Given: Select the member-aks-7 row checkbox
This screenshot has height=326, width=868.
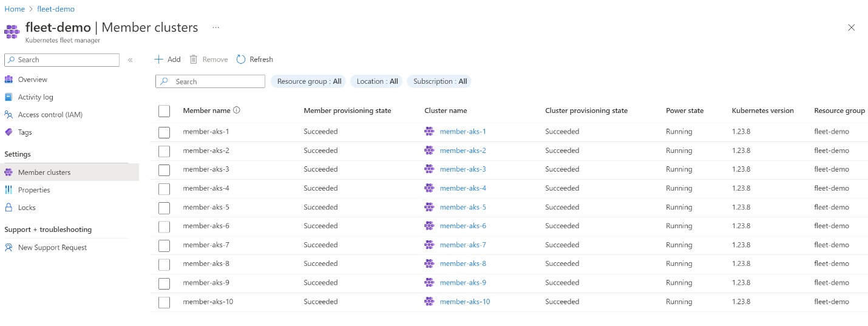Looking at the screenshot, I should 164,245.
